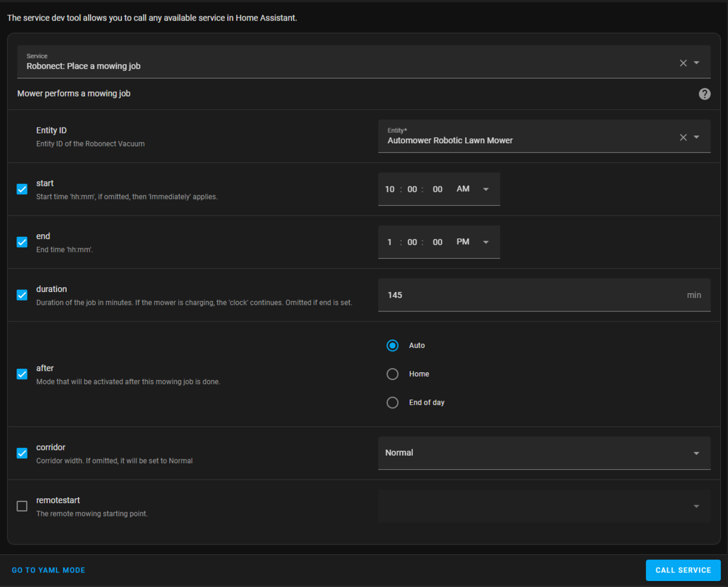Select the Auto radio option
728x587 pixels.
point(392,345)
